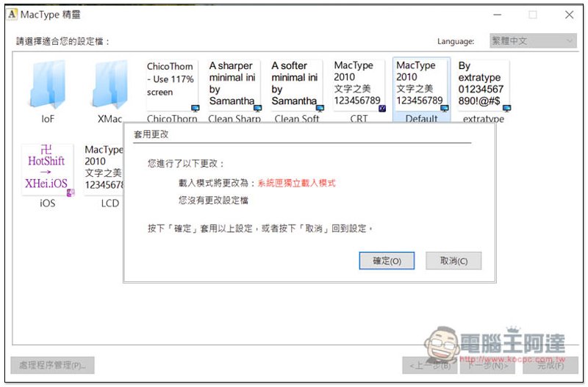Viewport: 588px width, 387px height.
Task: Choose the Default profile thumbnail
Action: click(421, 85)
